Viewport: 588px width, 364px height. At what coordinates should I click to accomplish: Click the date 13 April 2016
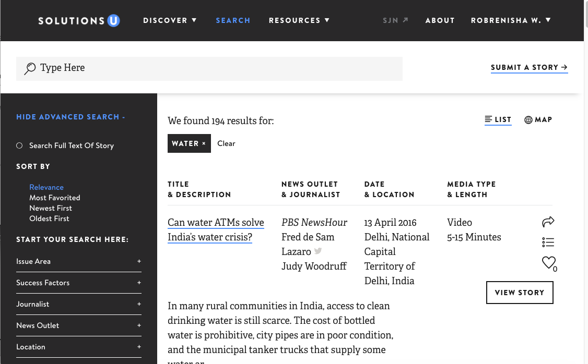click(390, 223)
